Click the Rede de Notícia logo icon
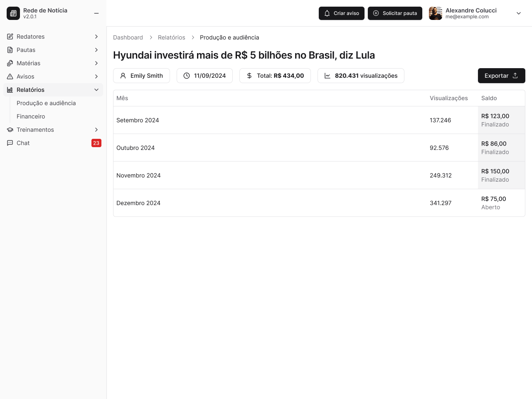This screenshot has width=532, height=399. click(x=13, y=13)
